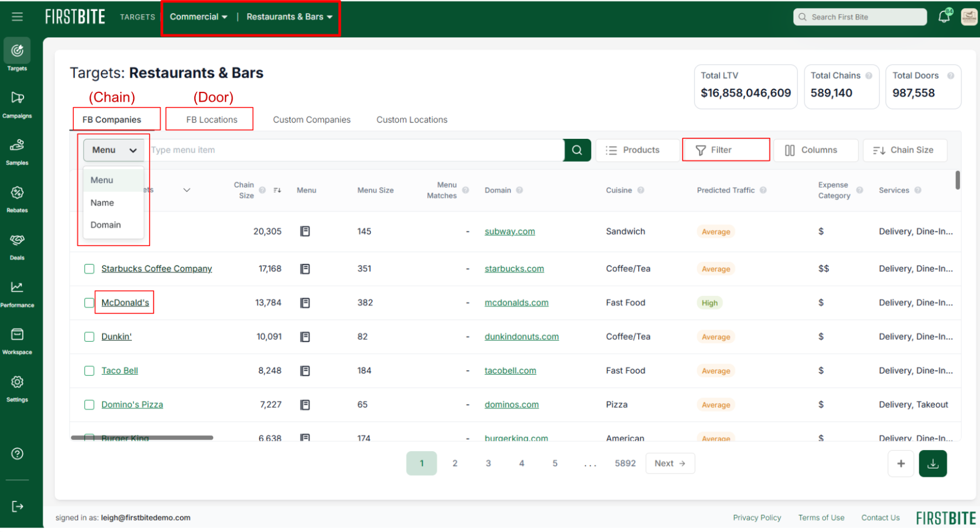Image resolution: width=980 pixels, height=532 pixels.
Task: Choose Menu in the search-type list
Action: (113, 180)
